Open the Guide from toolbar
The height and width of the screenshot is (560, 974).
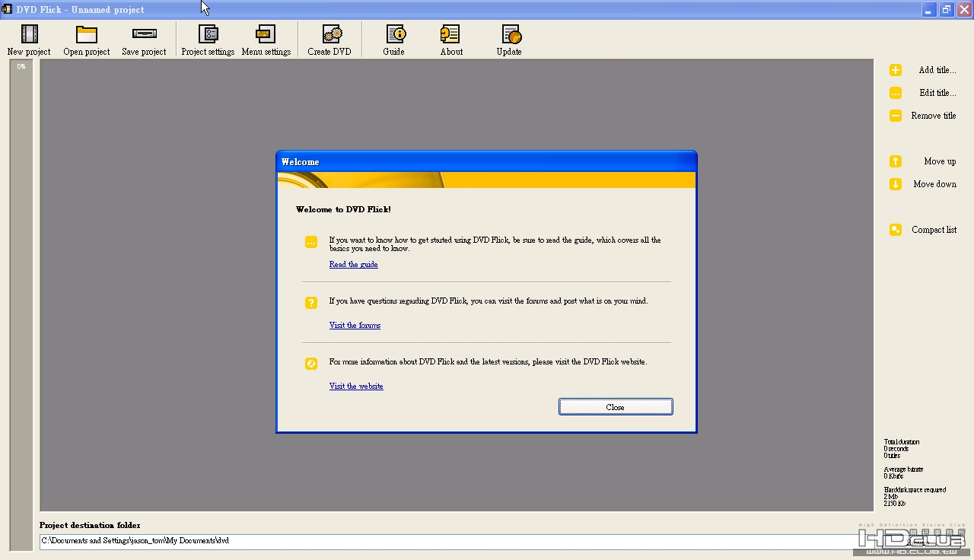coord(394,40)
